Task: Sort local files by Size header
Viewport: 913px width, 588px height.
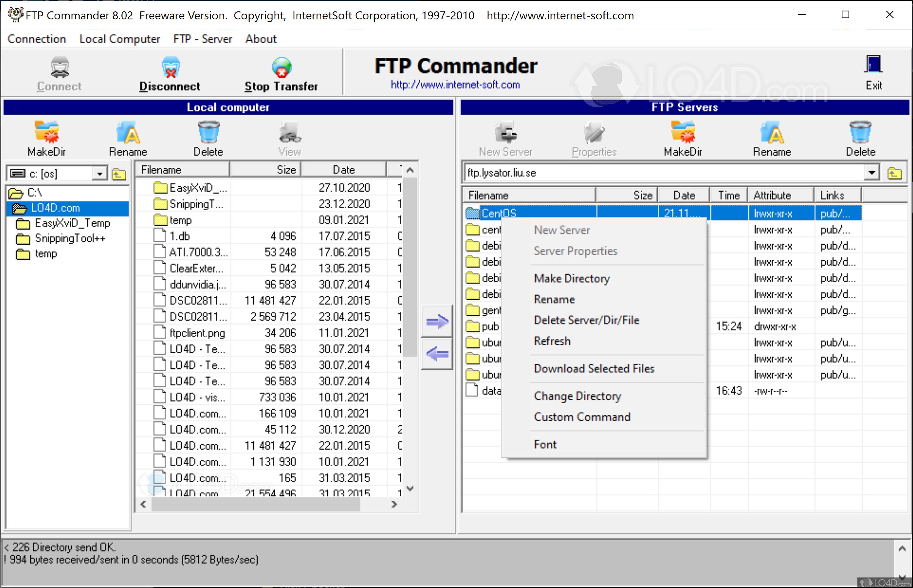Action: pyautogui.click(x=266, y=170)
